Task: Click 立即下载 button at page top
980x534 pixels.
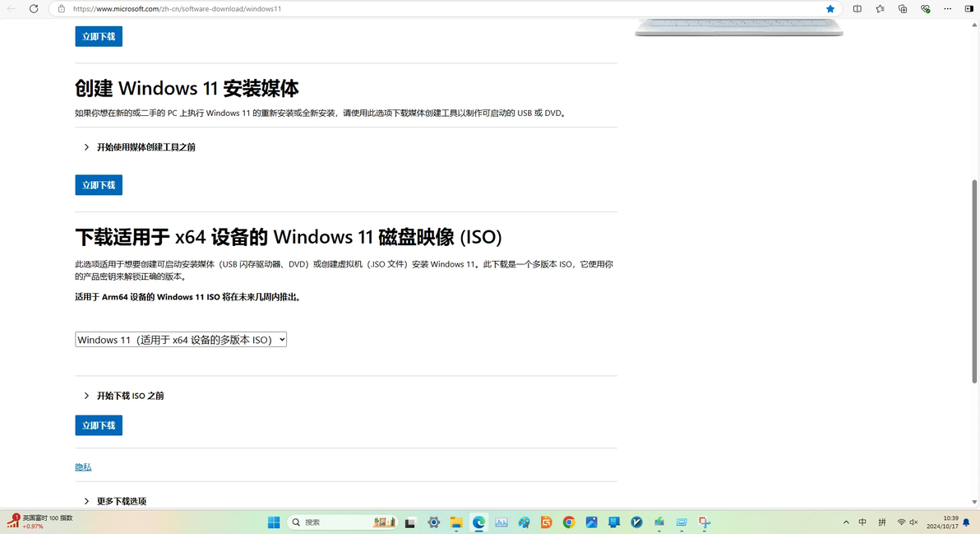Action: [x=99, y=36]
